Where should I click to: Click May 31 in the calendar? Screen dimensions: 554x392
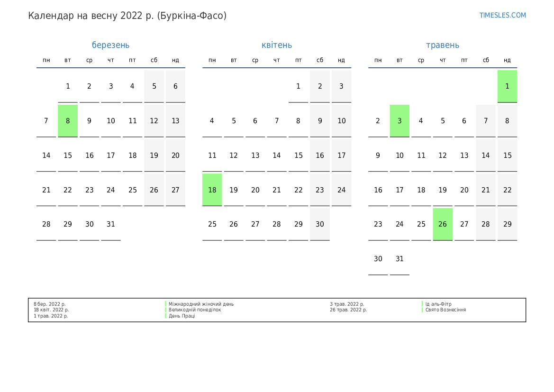(x=400, y=259)
